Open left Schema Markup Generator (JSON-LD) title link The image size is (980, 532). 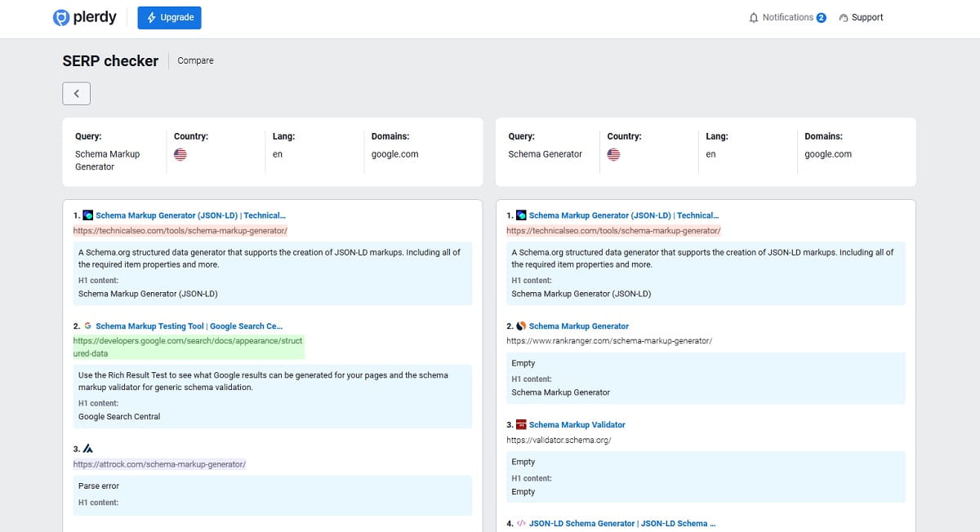click(190, 215)
